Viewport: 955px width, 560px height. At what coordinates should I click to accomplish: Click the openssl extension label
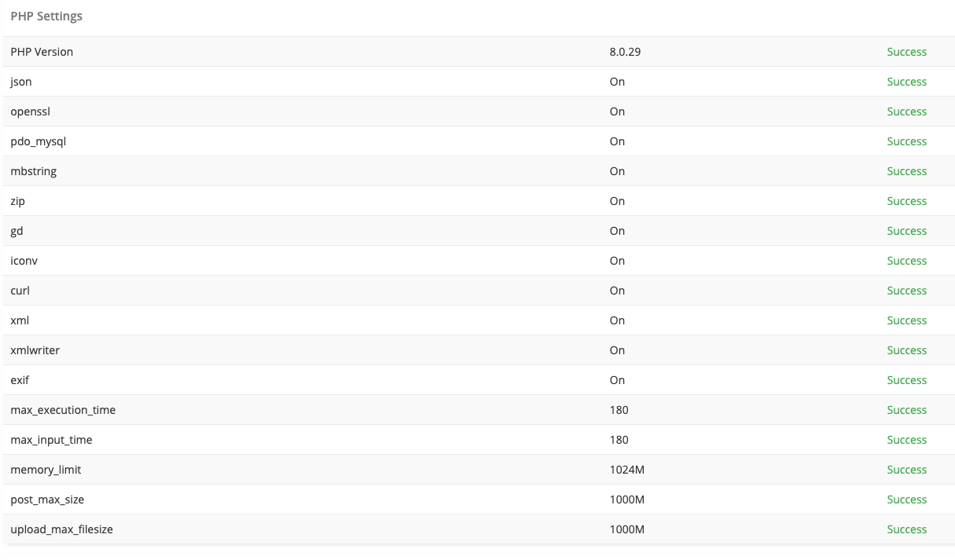pyautogui.click(x=30, y=112)
